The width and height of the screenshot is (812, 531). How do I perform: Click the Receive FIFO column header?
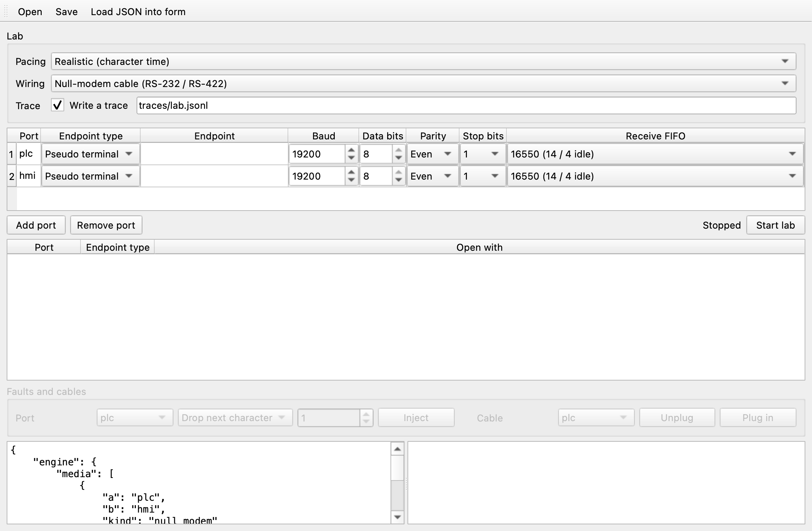tap(656, 136)
